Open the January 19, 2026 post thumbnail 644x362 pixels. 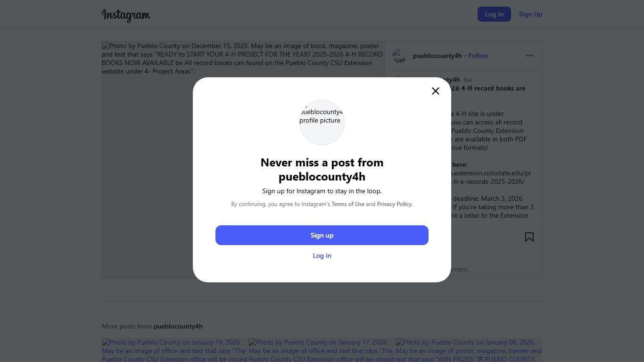pyautogui.click(x=174, y=350)
